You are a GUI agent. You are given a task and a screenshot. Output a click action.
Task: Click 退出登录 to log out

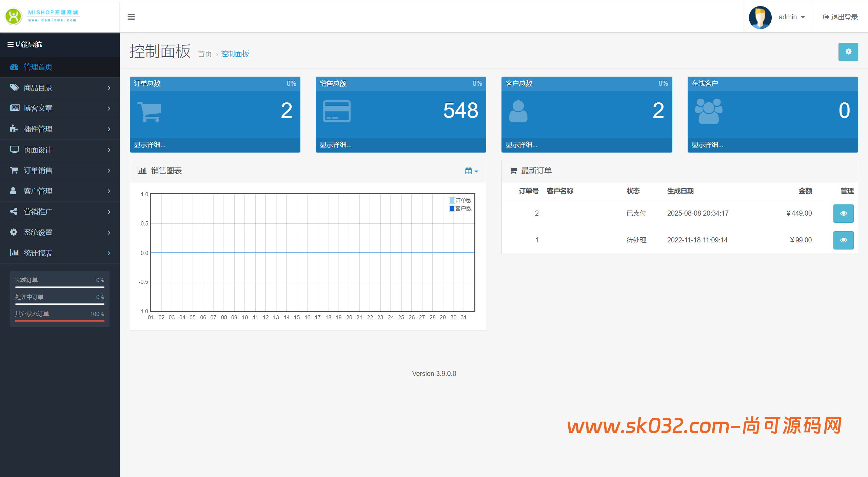point(840,17)
